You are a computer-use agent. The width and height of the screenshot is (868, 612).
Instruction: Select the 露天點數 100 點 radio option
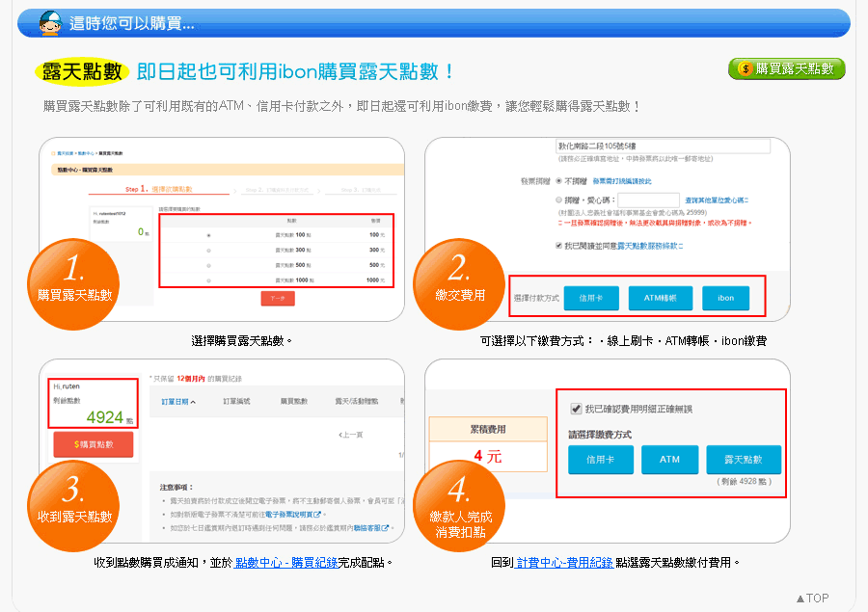coord(208,234)
